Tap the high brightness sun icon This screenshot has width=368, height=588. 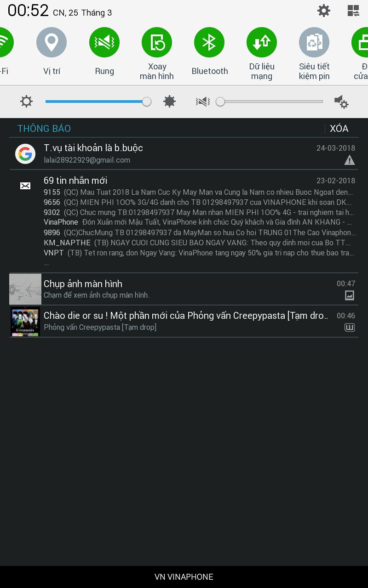170,102
